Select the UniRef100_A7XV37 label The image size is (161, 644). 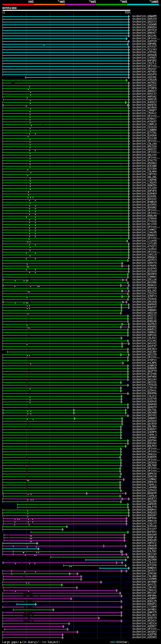tap(144, 47)
